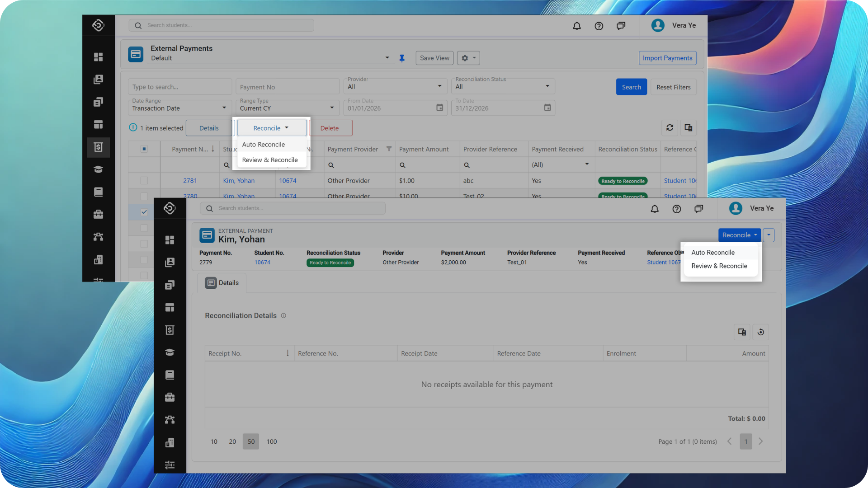
Task: Expand the Reconciliation Status filter dropdown
Action: pos(503,86)
